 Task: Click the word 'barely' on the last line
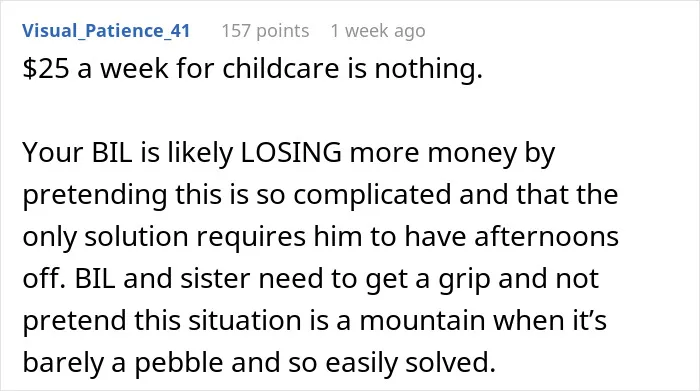63,363
